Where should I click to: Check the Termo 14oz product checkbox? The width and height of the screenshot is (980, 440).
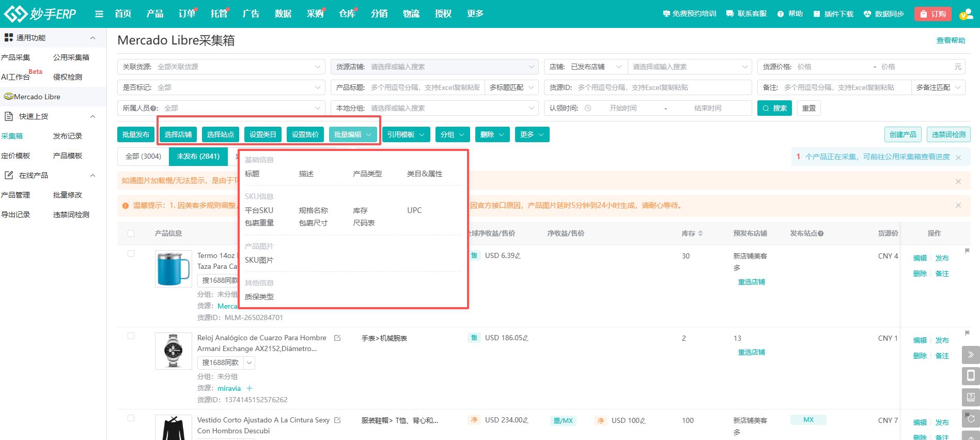(131, 254)
